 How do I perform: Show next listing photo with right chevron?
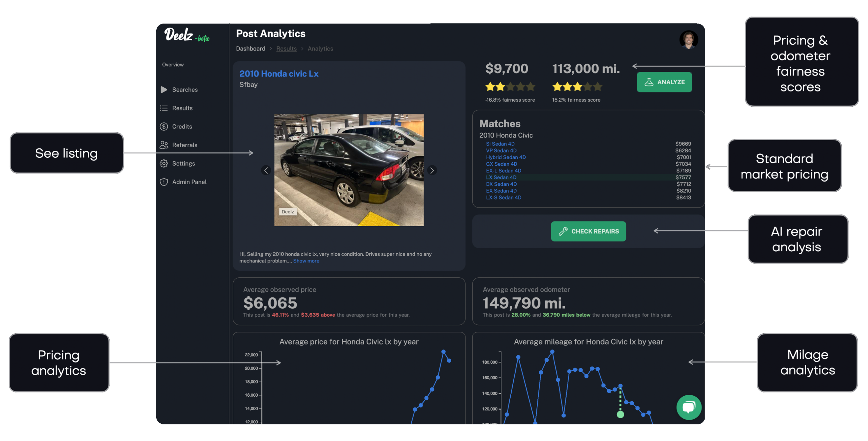click(x=432, y=170)
